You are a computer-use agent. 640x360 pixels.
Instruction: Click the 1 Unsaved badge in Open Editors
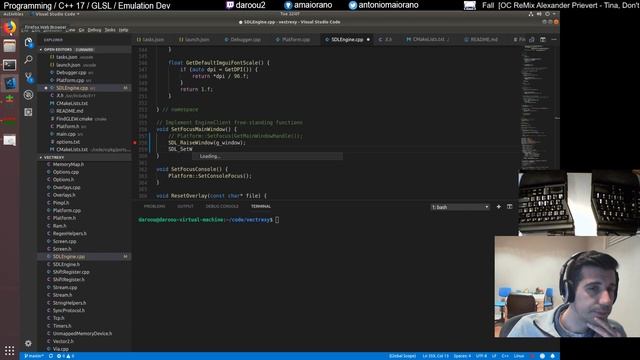pos(84,49)
